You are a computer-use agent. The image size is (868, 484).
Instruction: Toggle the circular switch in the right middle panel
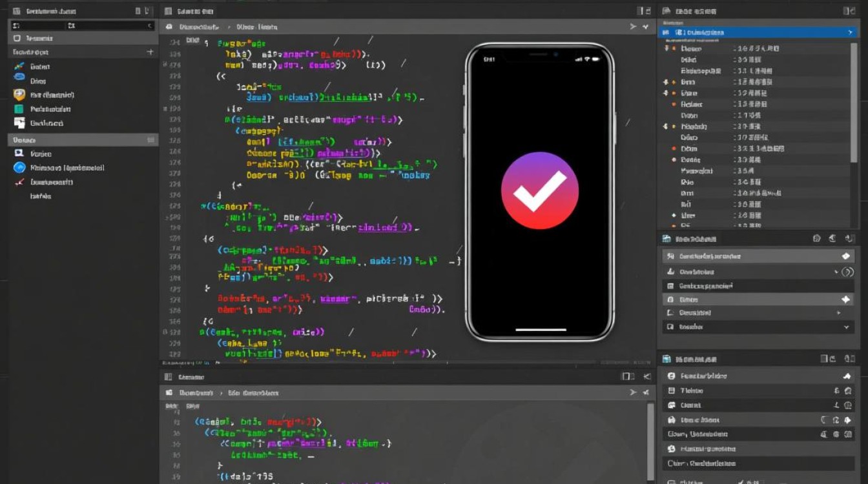[847, 272]
